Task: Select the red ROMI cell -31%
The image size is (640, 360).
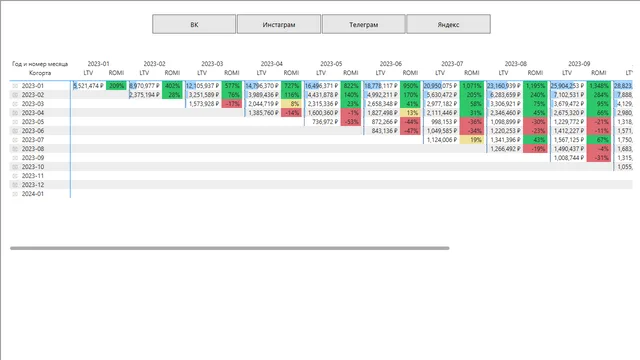Action: [599, 158]
